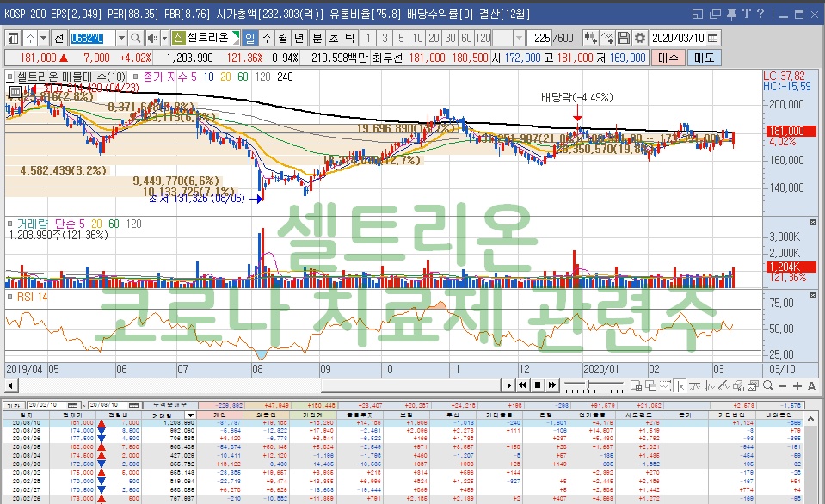Select the 분 minute chart period
825x504 pixels.
[317, 38]
